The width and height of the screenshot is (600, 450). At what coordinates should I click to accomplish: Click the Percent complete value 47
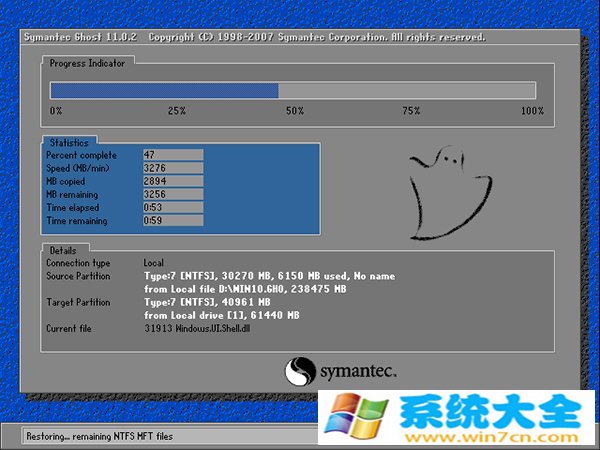point(173,155)
